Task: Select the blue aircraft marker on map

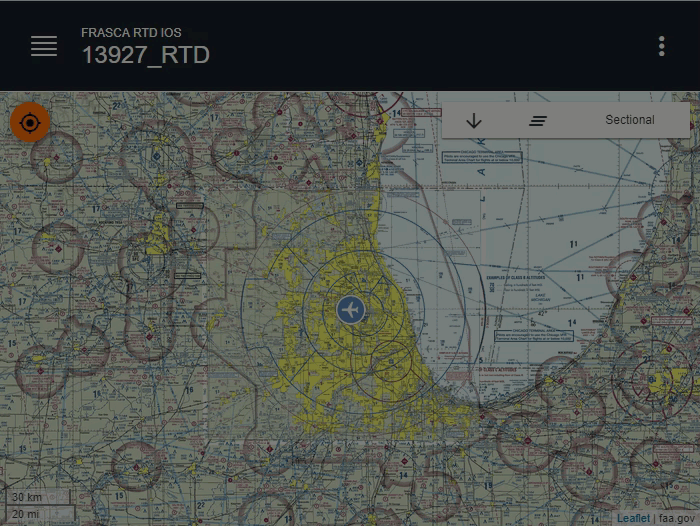Action: [351, 309]
